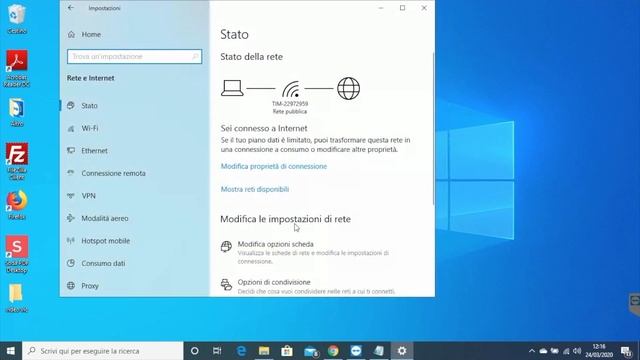Open the red S desktop shortcut
The height and width of the screenshot is (360, 640).
17,253
